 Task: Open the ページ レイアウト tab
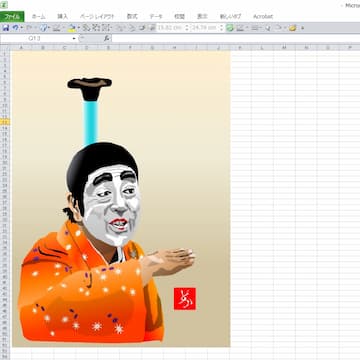(x=97, y=16)
